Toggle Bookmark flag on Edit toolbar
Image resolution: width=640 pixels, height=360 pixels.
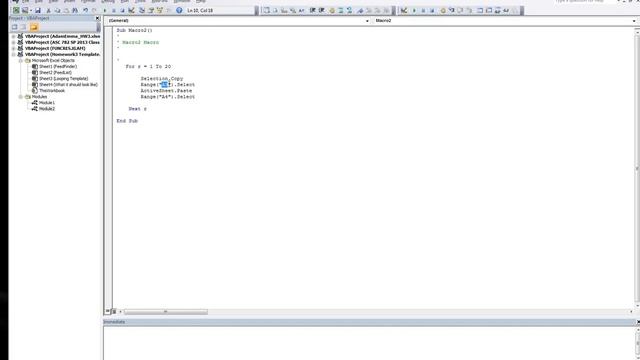360,10
